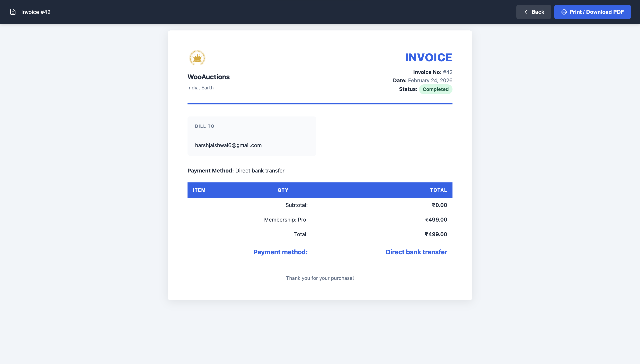Select the BILL TO section box
Image resolution: width=640 pixels, height=364 pixels.
click(252, 136)
